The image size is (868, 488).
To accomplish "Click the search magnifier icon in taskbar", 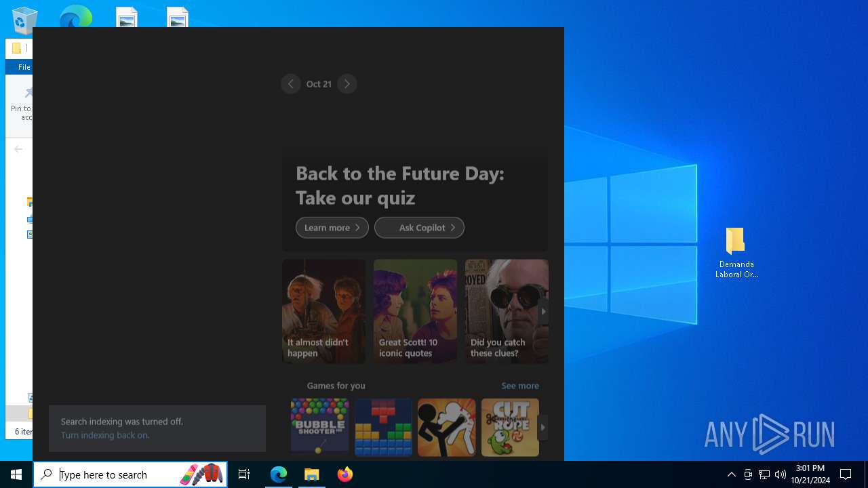I will (47, 474).
